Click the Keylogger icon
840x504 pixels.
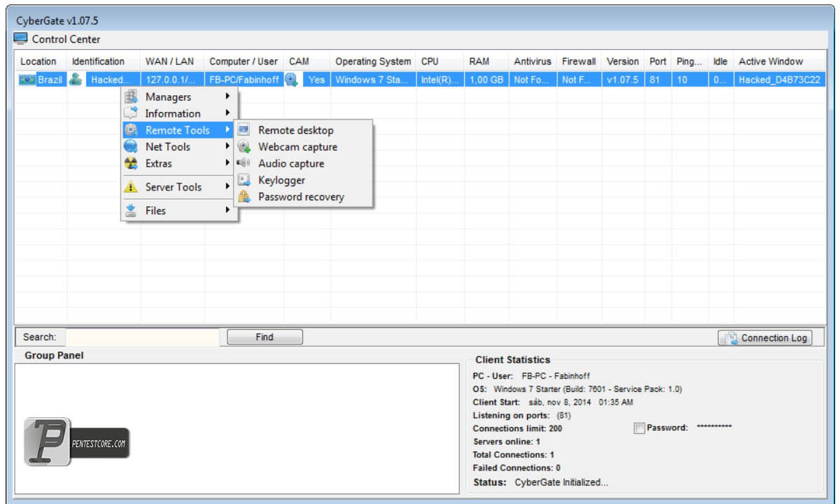point(244,180)
